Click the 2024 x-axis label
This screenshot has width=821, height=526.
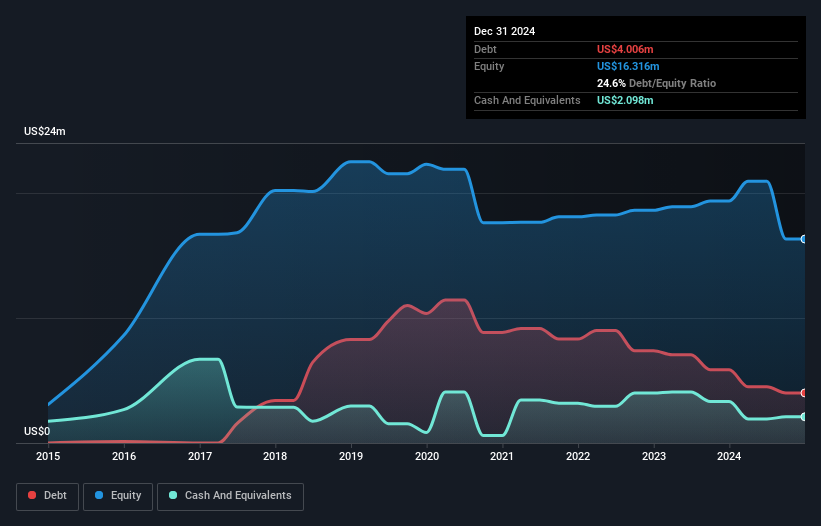[x=729, y=456]
